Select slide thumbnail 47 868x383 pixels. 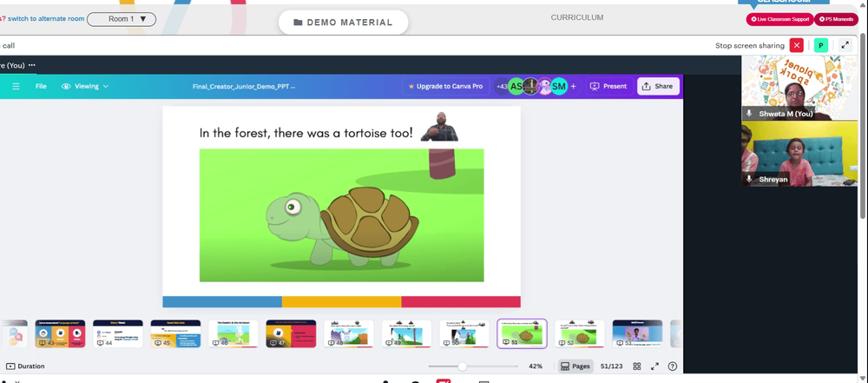click(x=291, y=333)
